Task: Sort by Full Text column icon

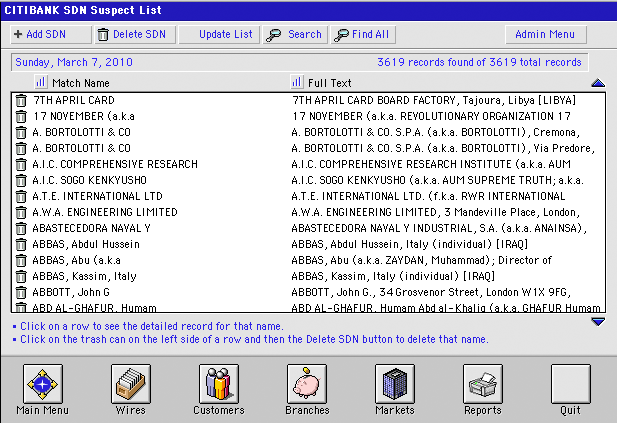Action: coord(297,82)
